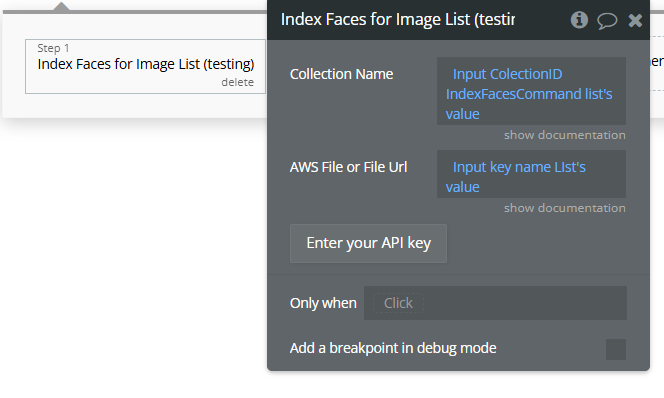Show documentation for Collection Name
The height and width of the screenshot is (398, 664).
[564, 135]
